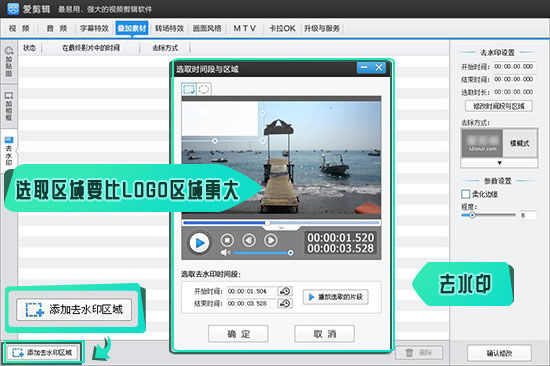Viewport: 550px width, 366px height.
Task: Click the 结束时间 field in 去水印设置
Action: click(x=514, y=79)
